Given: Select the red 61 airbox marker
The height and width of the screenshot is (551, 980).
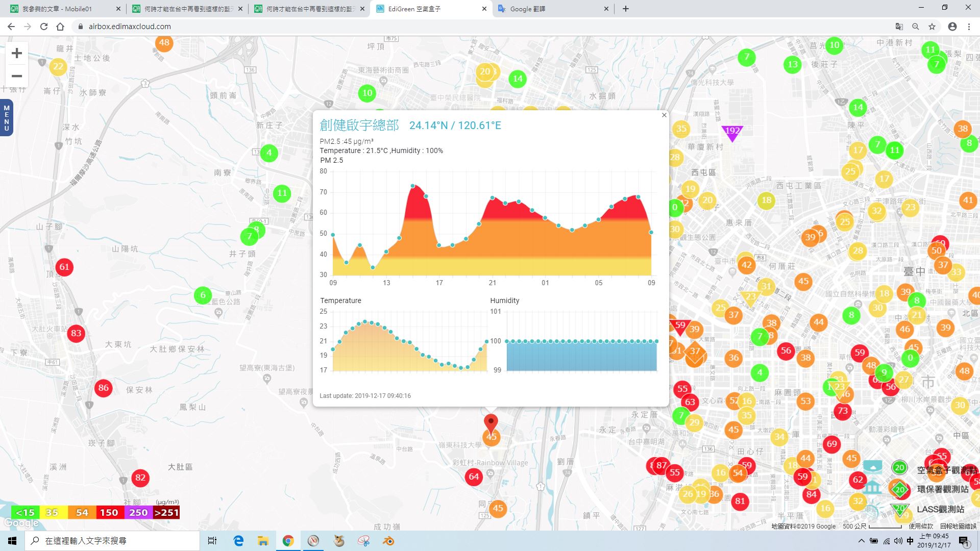Looking at the screenshot, I should point(64,267).
